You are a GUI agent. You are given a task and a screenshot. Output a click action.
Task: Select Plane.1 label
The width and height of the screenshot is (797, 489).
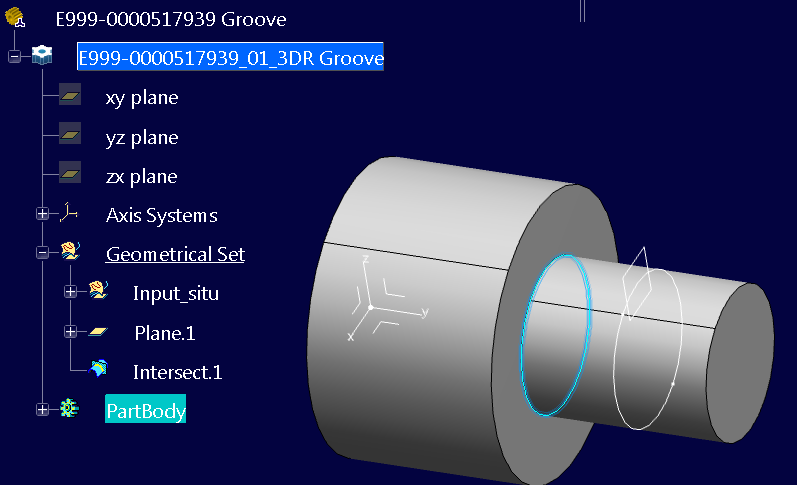click(165, 333)
